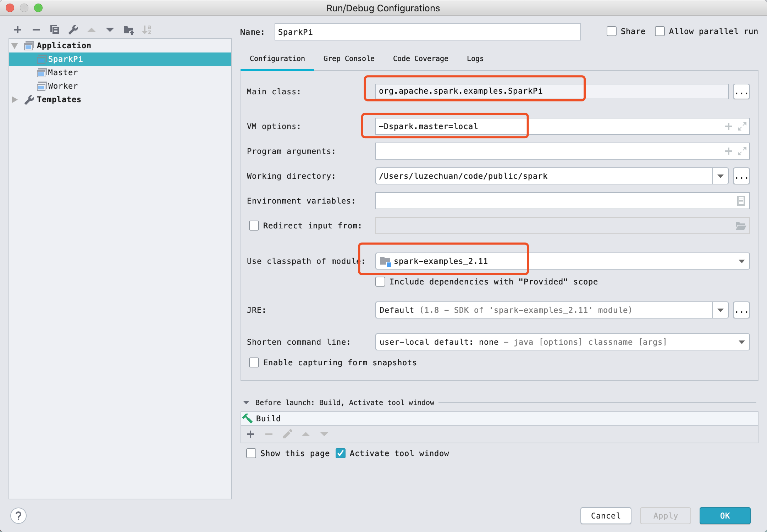
Task: Move before launch task up
Action: pos(306,434)
